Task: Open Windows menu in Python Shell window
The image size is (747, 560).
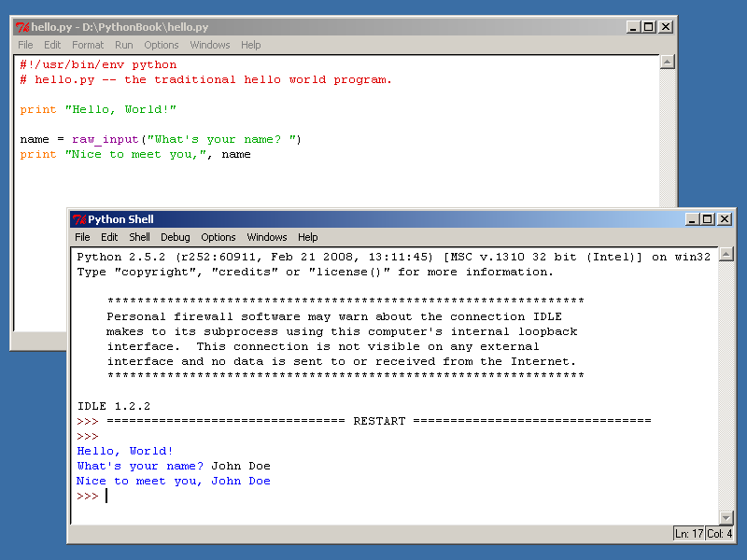Action: pos(267,237)
